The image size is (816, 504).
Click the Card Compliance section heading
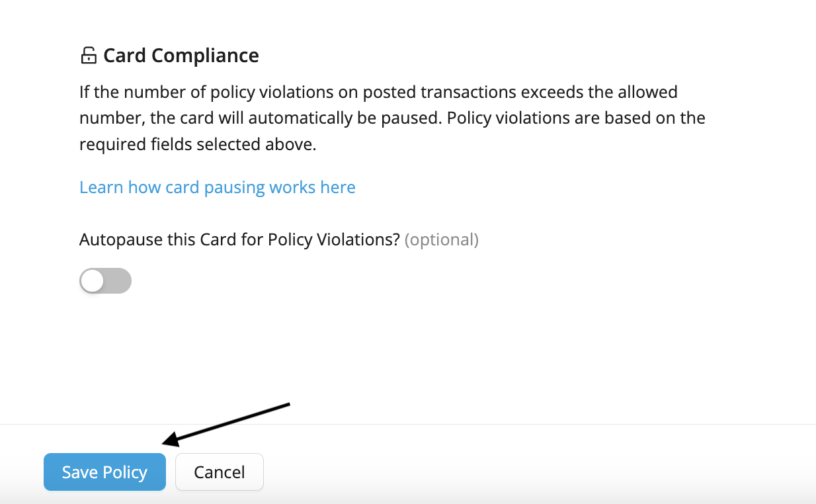pos(181,56)
